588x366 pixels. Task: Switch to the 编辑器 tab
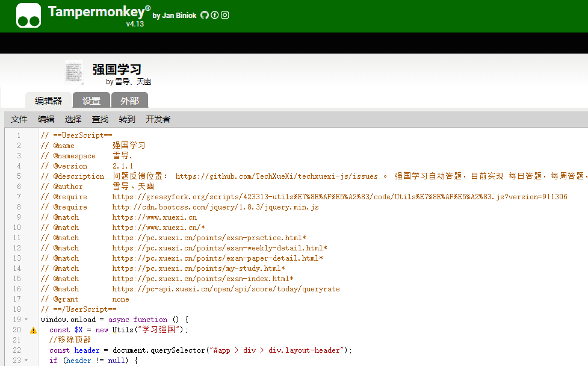pos(48,101)
